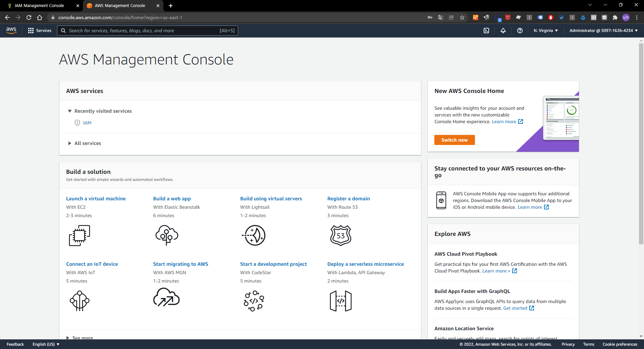
Task: Open the Terms link in footer
Action: click(589, 344)
